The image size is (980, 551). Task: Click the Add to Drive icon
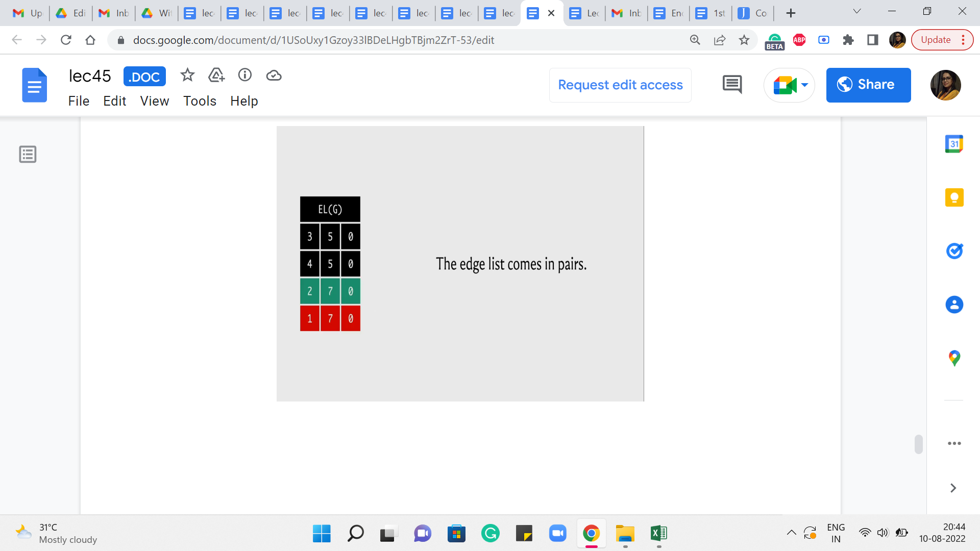[216, 76]
